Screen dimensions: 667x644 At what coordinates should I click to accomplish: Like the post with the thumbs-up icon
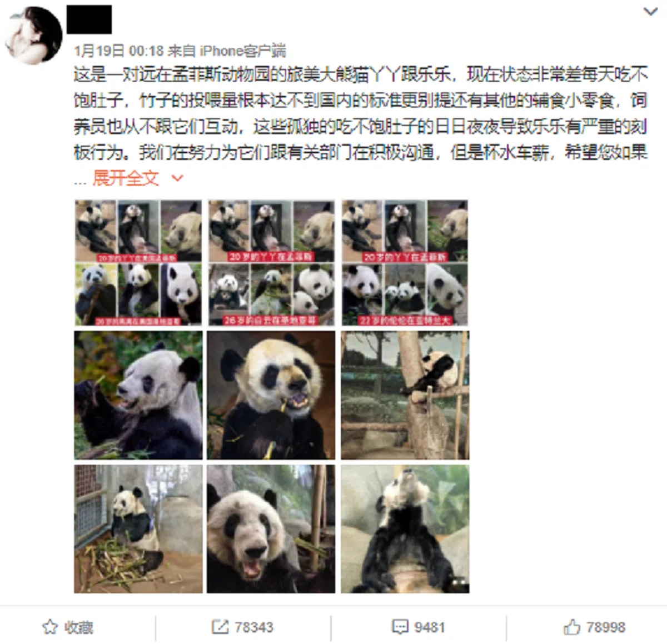pyautogui.click(x=572, y=627)
